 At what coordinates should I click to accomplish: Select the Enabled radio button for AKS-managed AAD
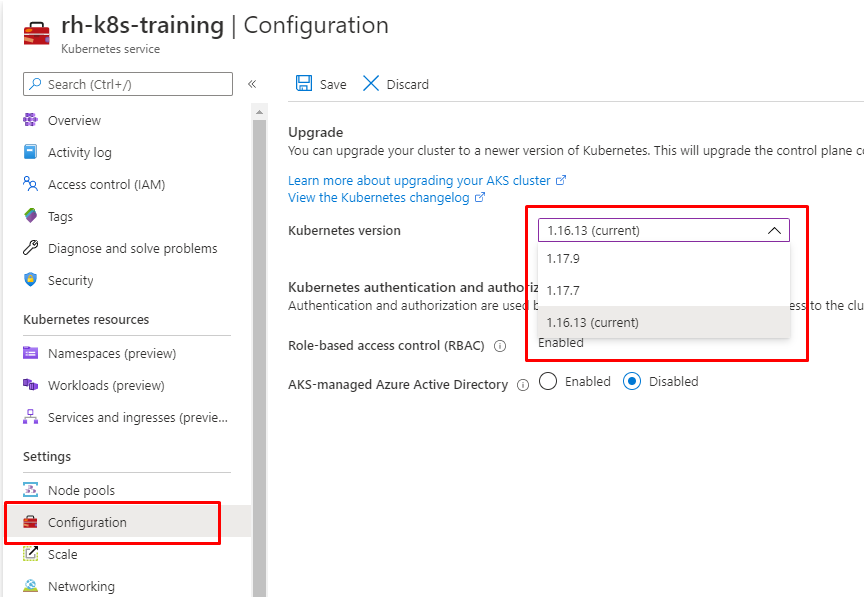[x=548, y=381]
